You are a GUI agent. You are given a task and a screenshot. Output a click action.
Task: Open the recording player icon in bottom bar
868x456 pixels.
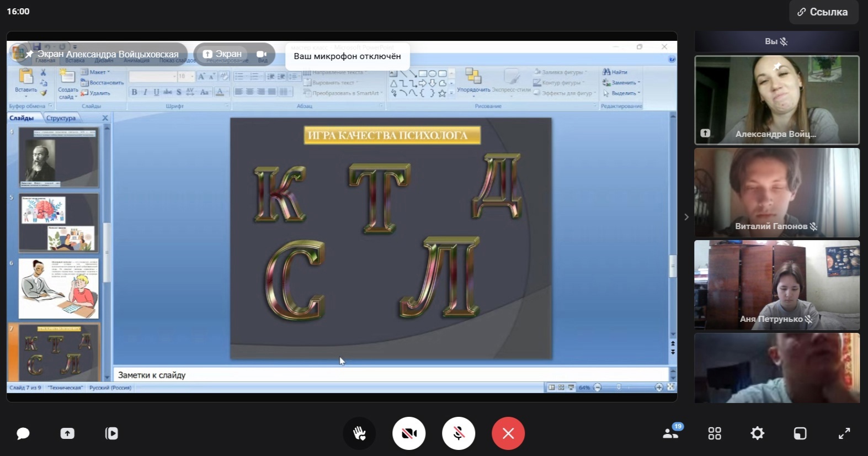(x=111, y=433)
